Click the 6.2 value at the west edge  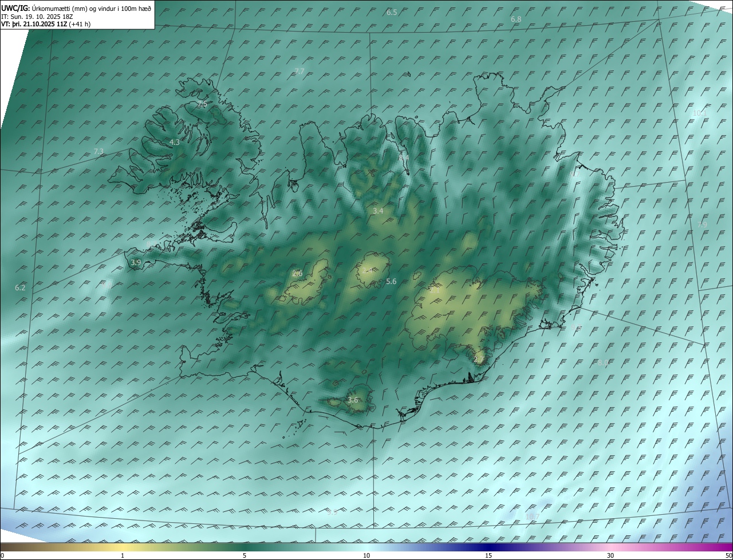[x=20, y=287]
